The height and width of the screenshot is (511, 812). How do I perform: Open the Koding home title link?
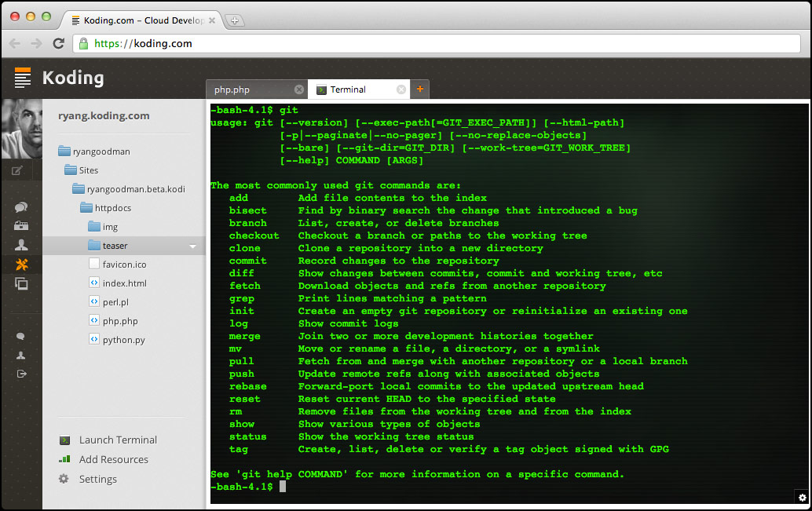(x=73, y=78)
